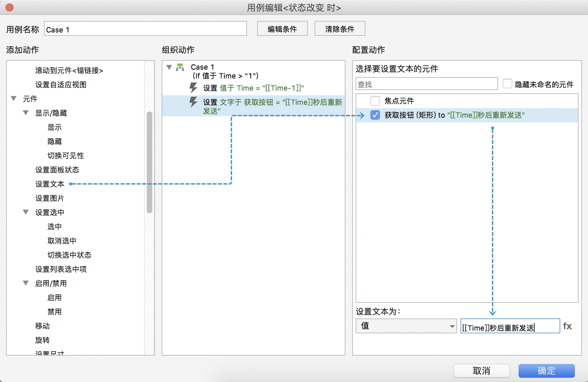588x382 pixels.
Task: Click the 用例名称 input field
Action: tap(145, 29)
